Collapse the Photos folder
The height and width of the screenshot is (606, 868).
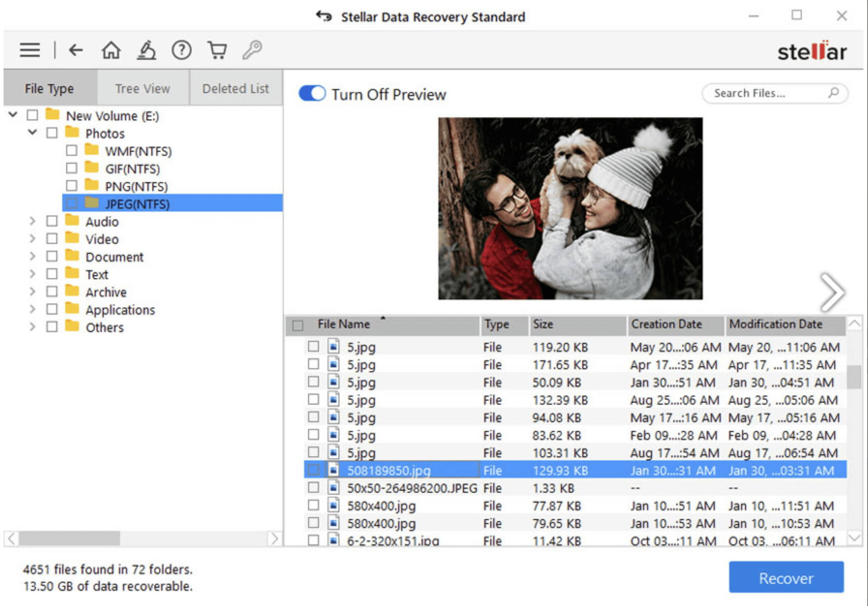coord(32,133)
